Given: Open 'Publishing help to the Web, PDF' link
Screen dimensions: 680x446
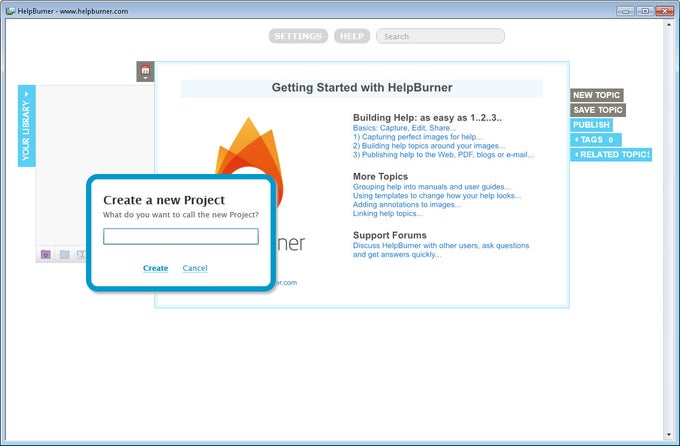Looking at the screenshot, I should (x=443, y=154).
